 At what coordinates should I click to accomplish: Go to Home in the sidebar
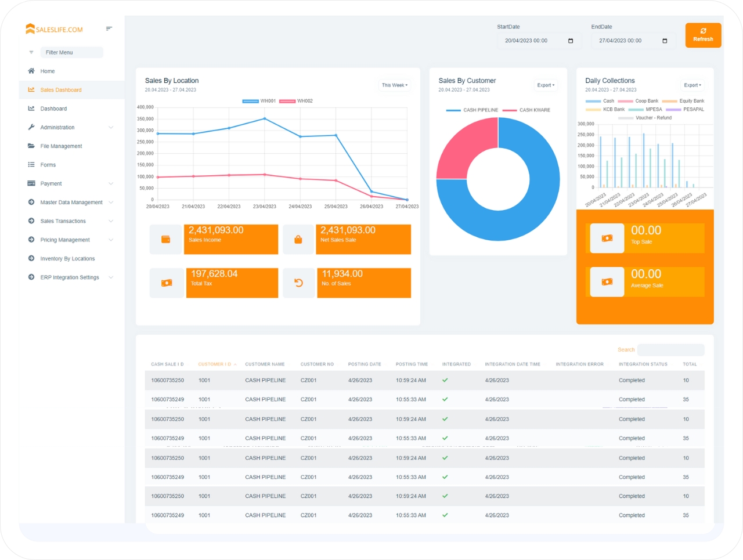pyautogui.click(x=72, y=71)
